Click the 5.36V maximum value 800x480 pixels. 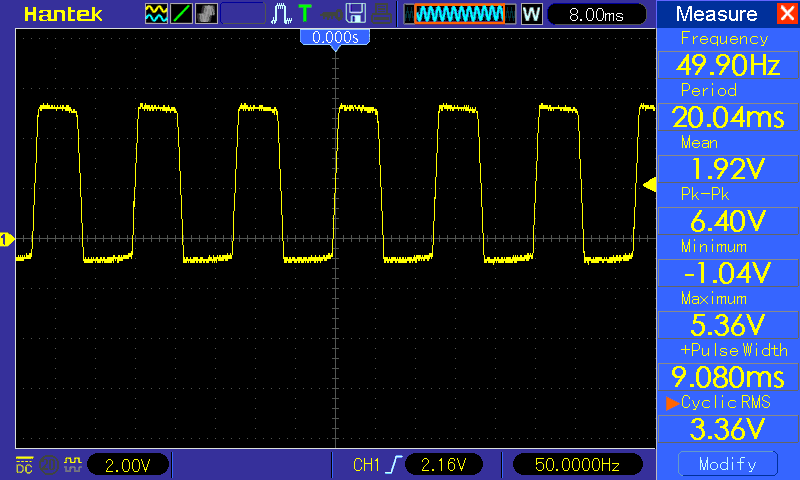point(728,325)
